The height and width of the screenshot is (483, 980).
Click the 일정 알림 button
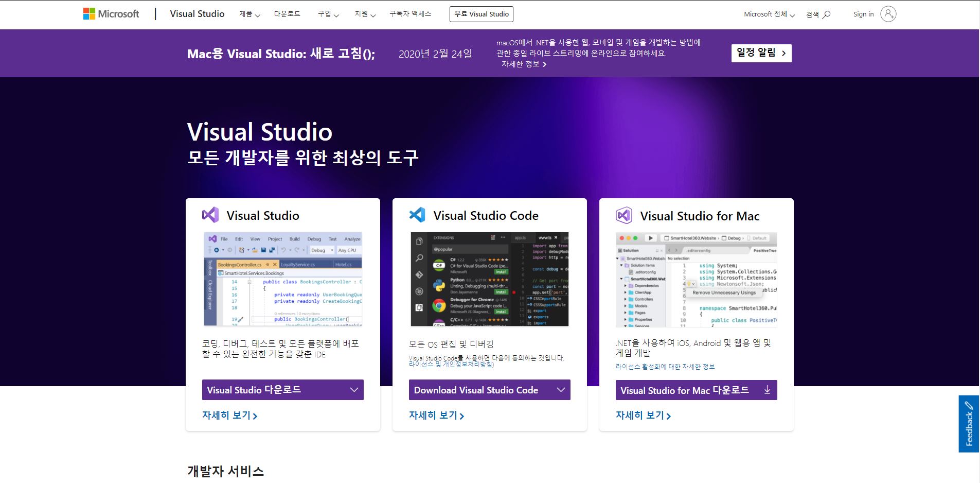(x=761, y=53)
